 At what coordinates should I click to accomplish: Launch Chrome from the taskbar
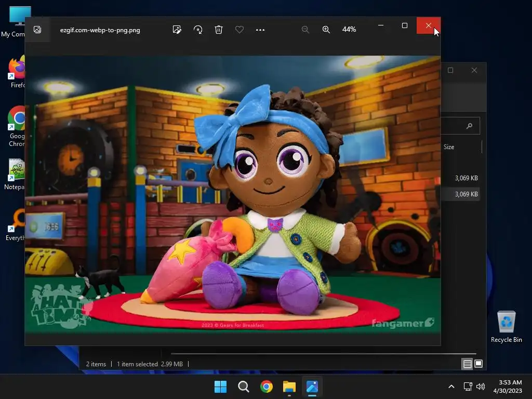(267, 387)
